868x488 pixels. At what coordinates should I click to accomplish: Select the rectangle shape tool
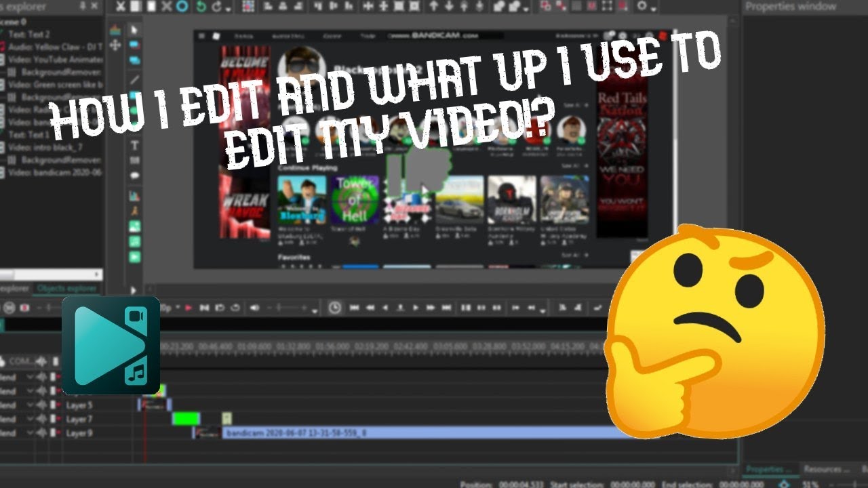click(134, 45)
